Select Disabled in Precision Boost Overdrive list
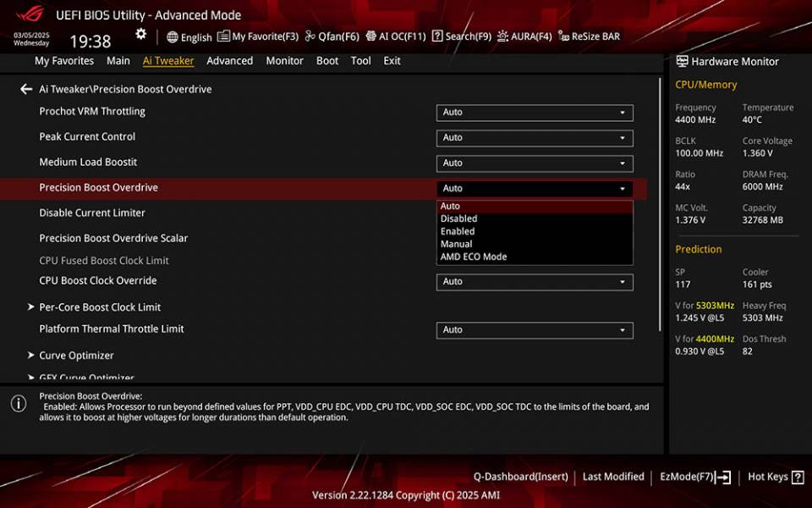Screen dimensions: 812x508 click(x=458, y=218)
